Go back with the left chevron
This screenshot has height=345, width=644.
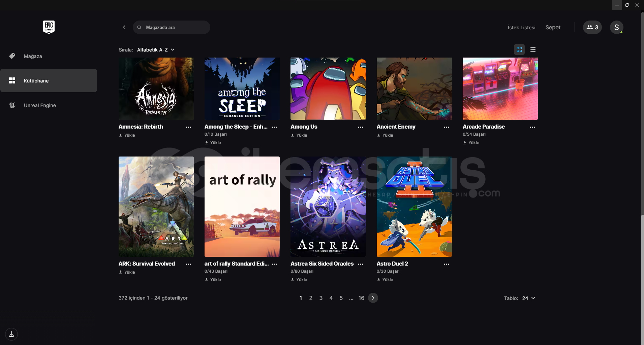[x=124, y=27]
